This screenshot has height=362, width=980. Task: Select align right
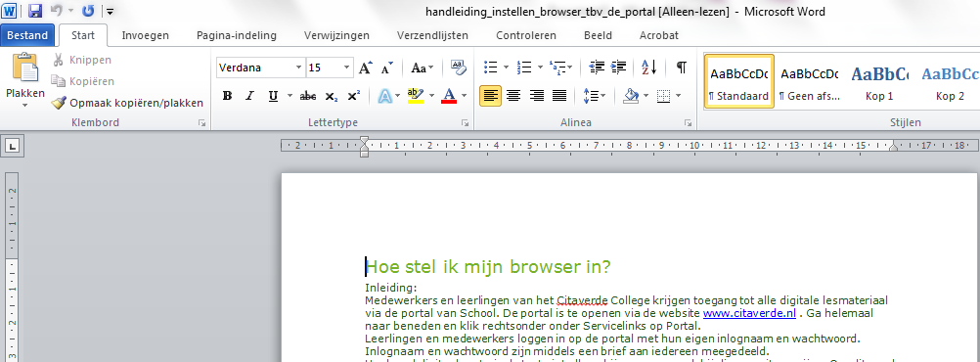click(x=536, y=96)
